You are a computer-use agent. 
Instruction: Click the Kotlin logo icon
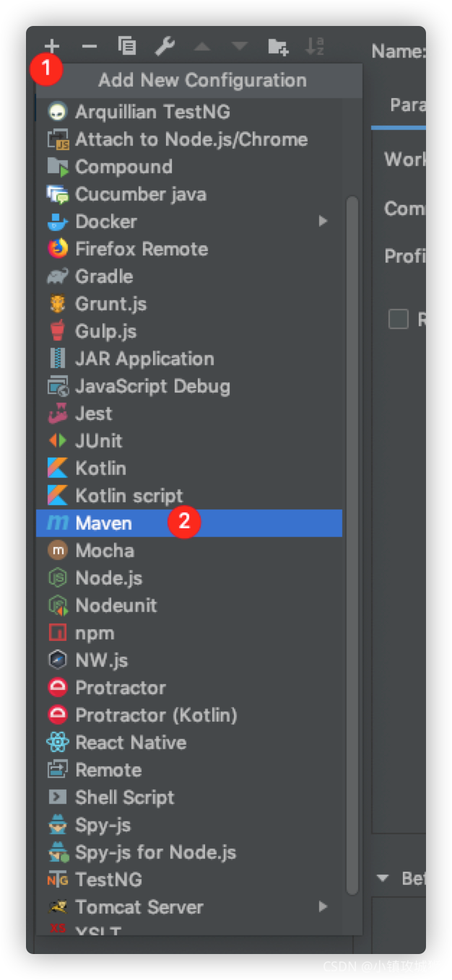coord(58,468)
